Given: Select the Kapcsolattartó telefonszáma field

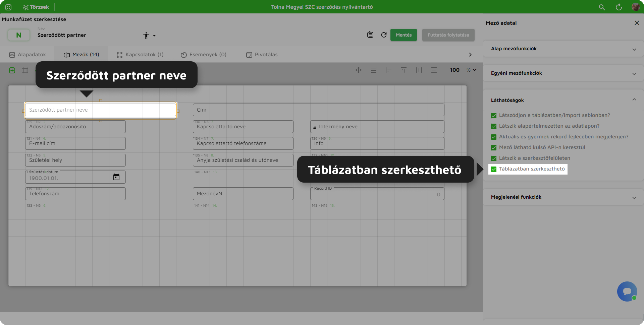Looking at the screenshot, I should click(x=243, y=143).
